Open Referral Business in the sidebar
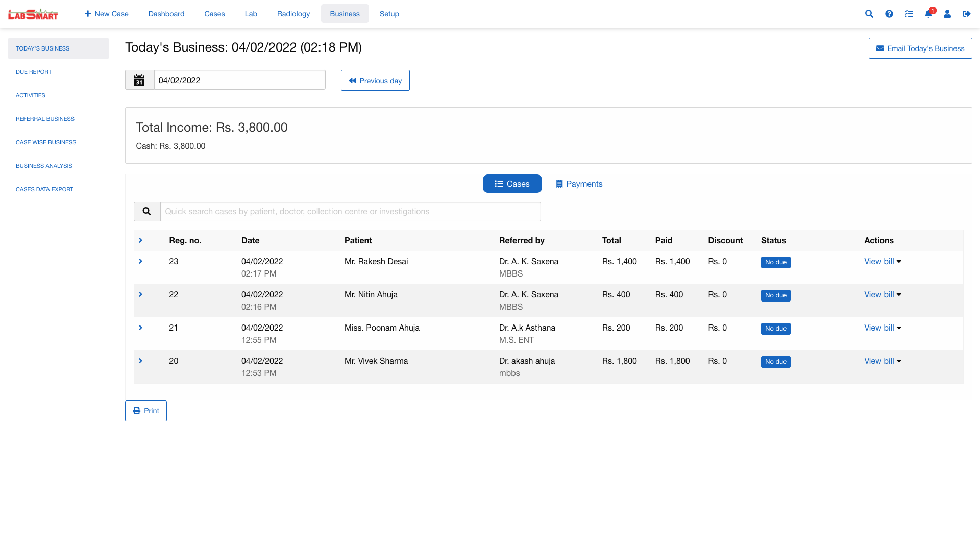 (x=45, y=119)
